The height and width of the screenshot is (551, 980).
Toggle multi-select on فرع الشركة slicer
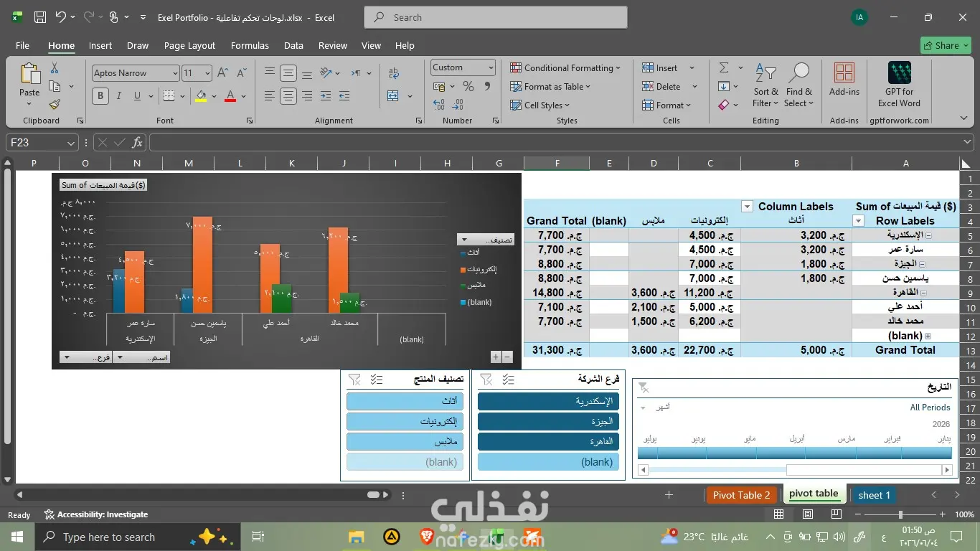[508, 379]
